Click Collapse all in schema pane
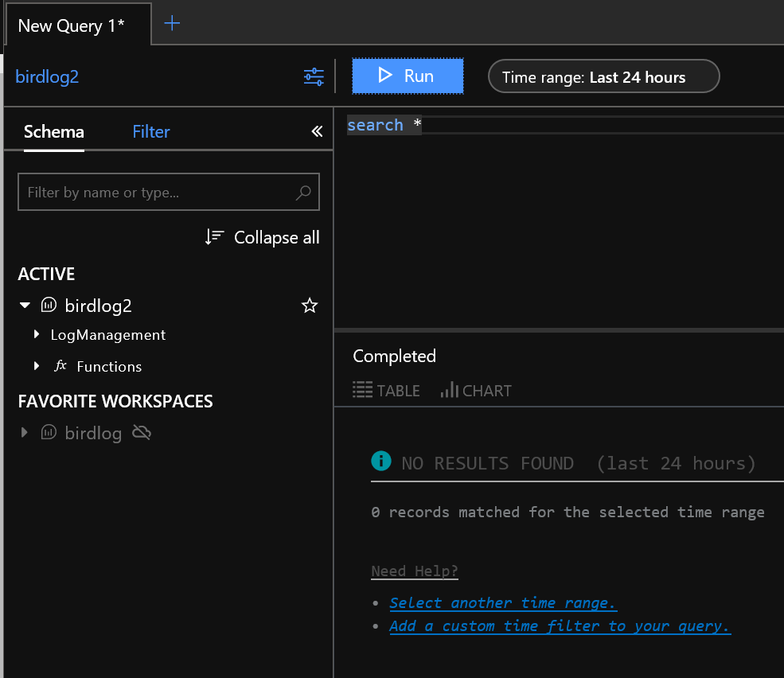Image resolution: width=784 pixels, height=678 pixels. point(263,237)
